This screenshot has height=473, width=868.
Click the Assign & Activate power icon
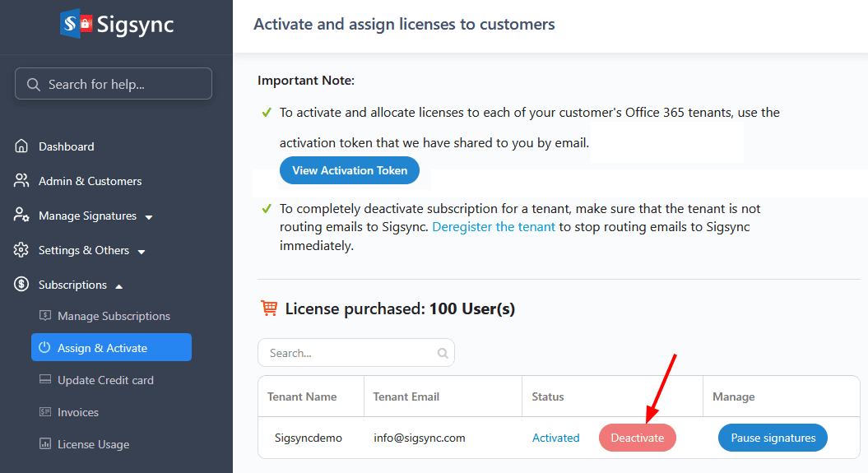click(44, 347)
